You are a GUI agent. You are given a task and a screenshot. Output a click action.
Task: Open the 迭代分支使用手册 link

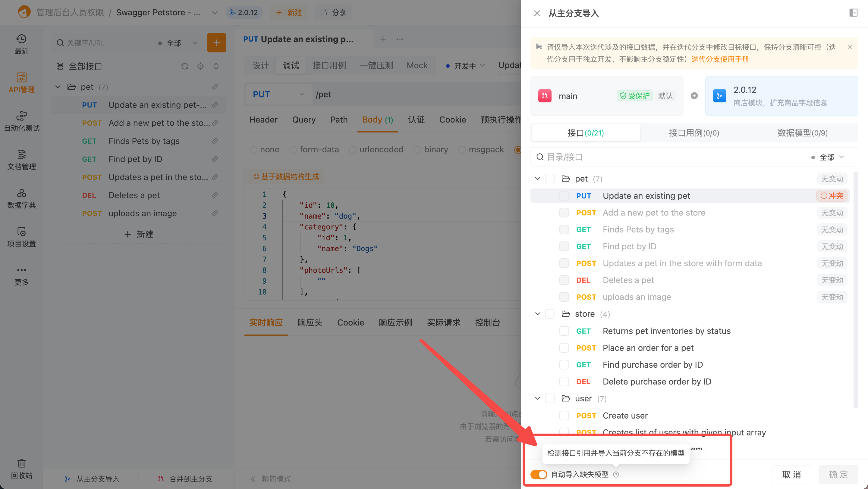tap(720, 59)
